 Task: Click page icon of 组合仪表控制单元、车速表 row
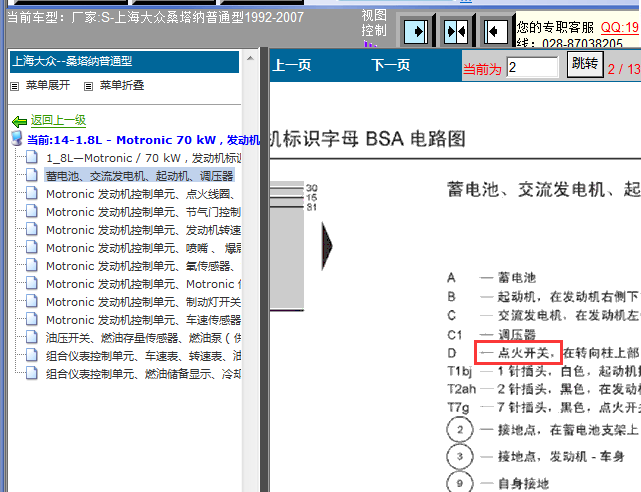pos(32,355)
